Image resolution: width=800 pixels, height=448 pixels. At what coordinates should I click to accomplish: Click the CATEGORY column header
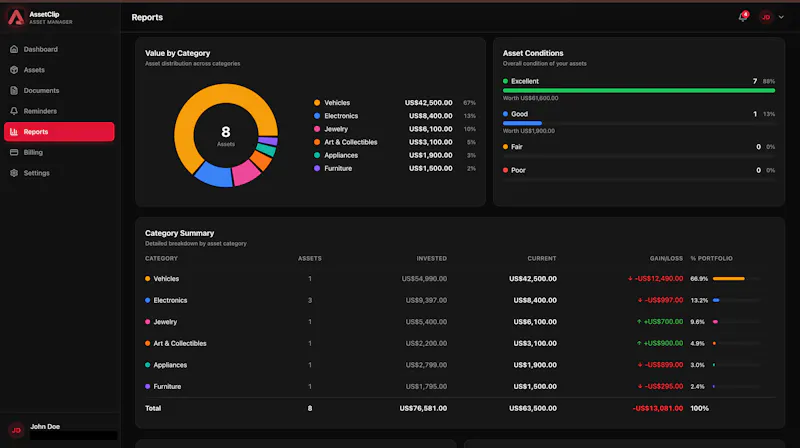pyautogui.click(x=161, y=259)
